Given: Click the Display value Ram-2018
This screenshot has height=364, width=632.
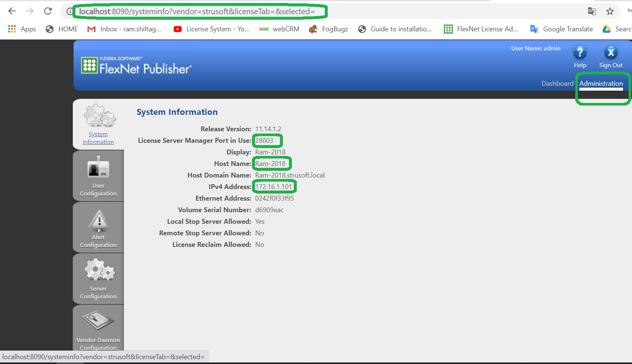Looking at the screenshot, I should (x=270, y=152).
